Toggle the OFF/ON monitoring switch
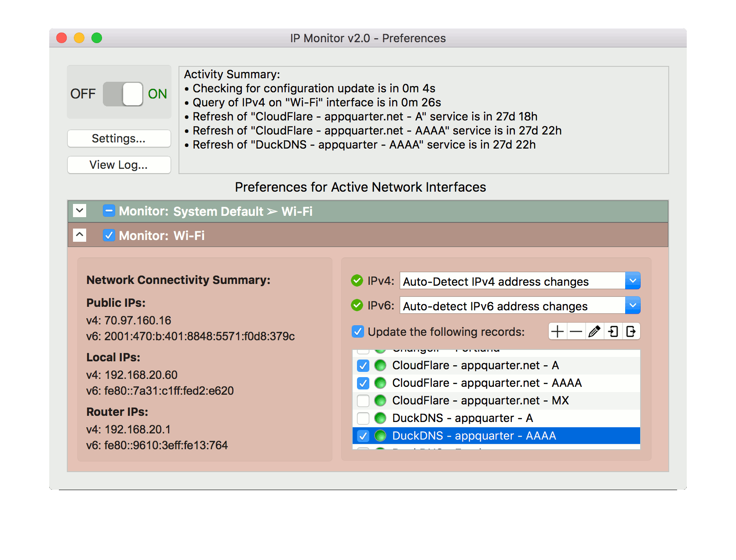This screenshot has width=736, height=560. pyautogui.click(x=123, y=94)
